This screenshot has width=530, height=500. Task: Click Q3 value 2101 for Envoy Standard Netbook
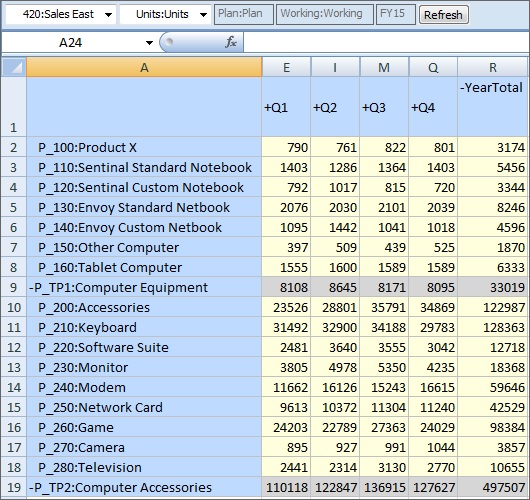384,207
